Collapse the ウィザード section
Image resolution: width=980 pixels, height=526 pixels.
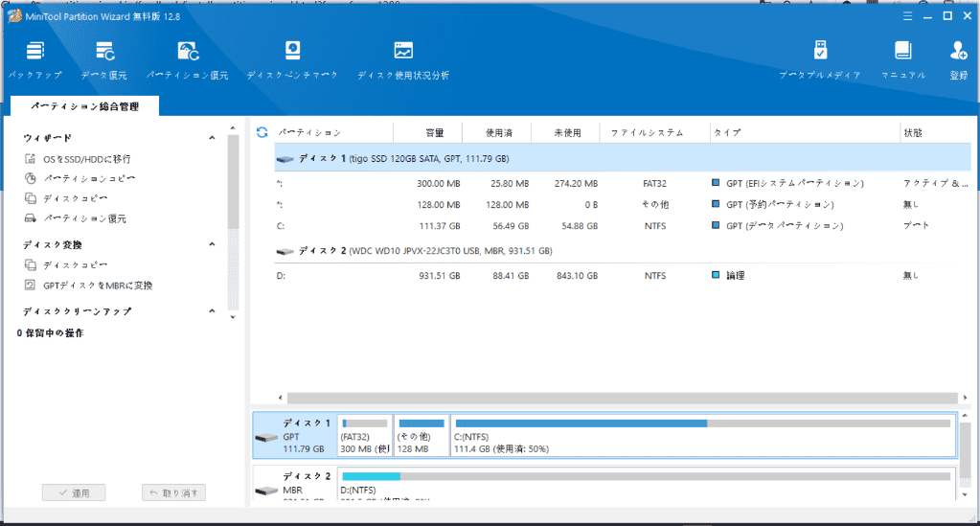[212, 138]
